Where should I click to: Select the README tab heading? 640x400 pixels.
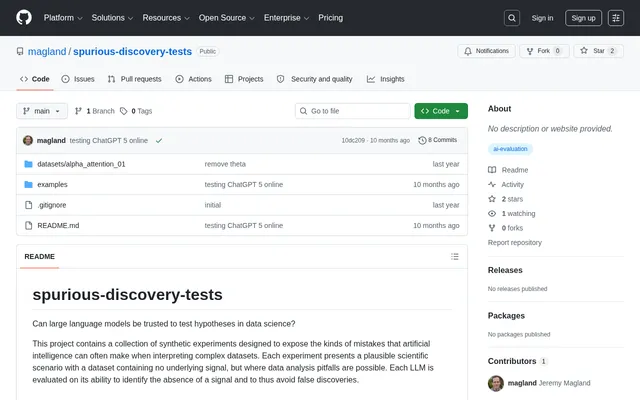tap(40, 257)
